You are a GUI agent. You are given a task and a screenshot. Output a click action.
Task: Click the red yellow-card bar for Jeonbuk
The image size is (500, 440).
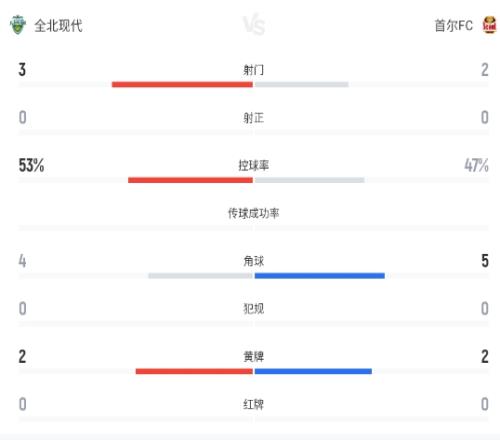(194, 371)
